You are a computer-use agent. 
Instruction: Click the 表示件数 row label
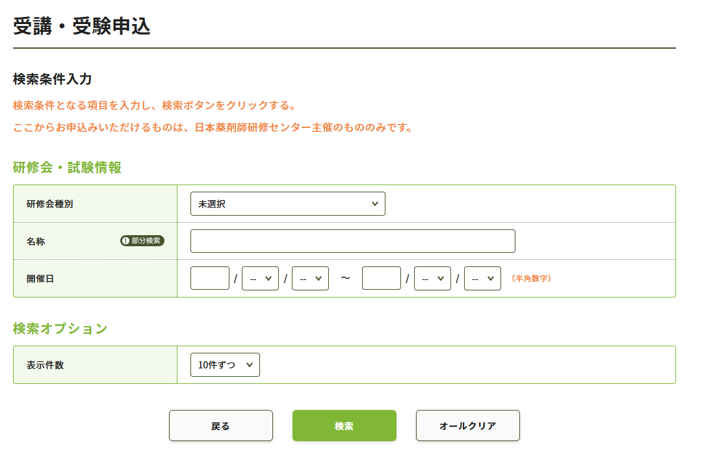(x=45, y=365)
